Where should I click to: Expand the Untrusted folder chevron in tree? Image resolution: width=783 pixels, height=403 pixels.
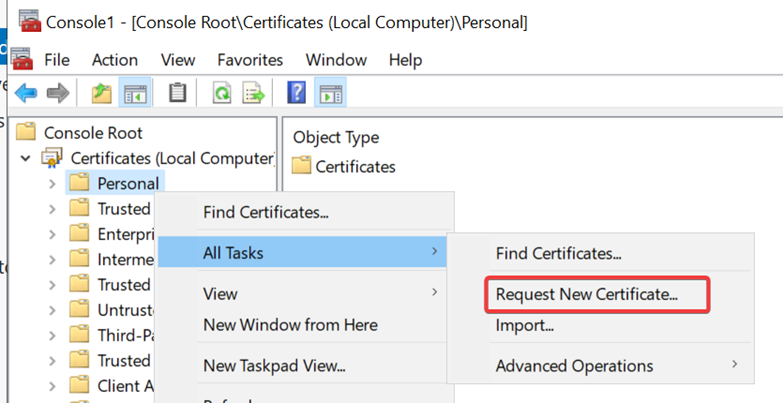(52, 310)
